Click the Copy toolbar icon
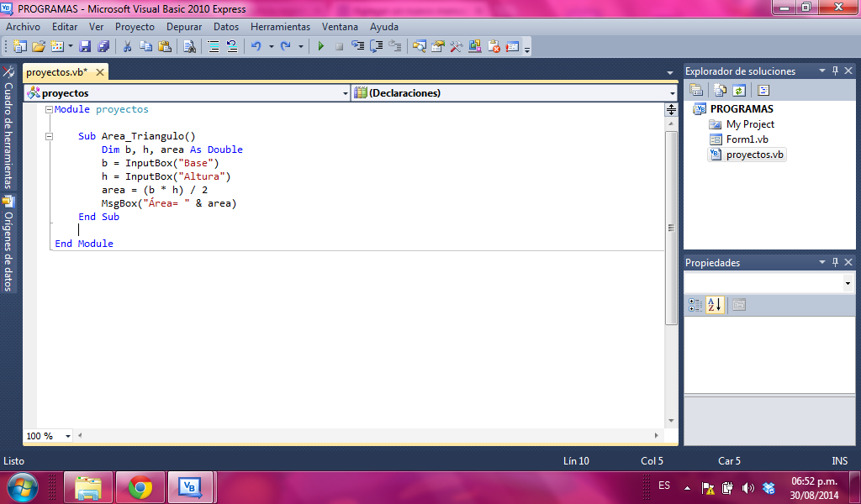 tap(146, 46)
